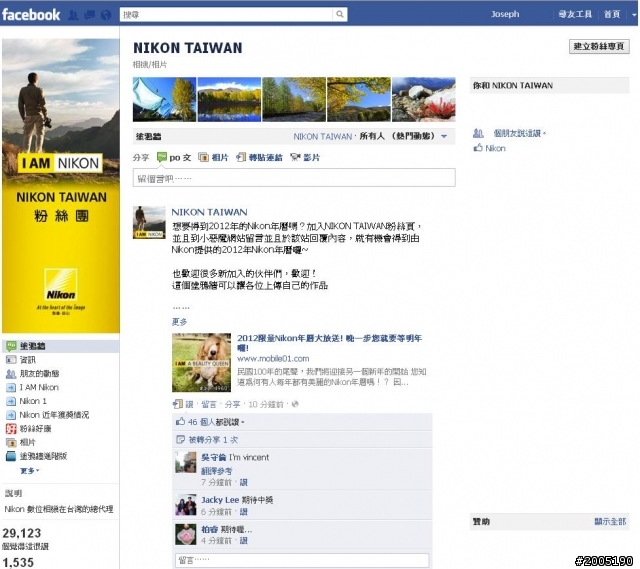This screenshot has width=640, height=569.
Task: Click the 相片 photos icon in sidebar
Action: [x=11, y=442]
